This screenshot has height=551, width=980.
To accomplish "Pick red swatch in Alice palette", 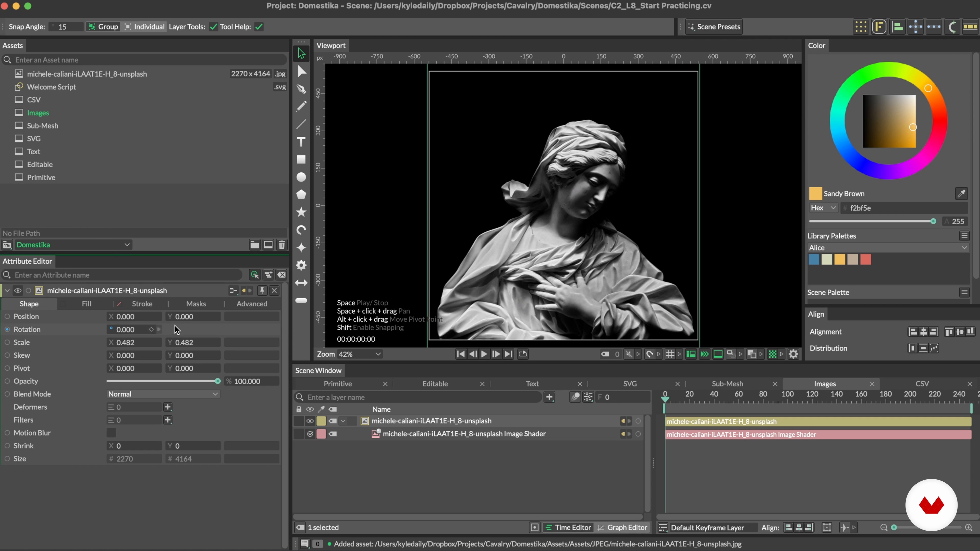I will [x=866, y=260].
